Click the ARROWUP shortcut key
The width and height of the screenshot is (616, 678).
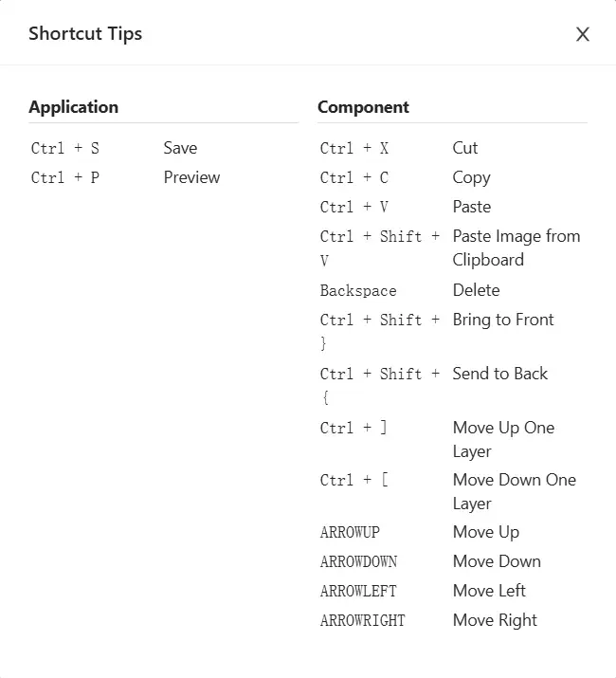(x=350, y=532)
